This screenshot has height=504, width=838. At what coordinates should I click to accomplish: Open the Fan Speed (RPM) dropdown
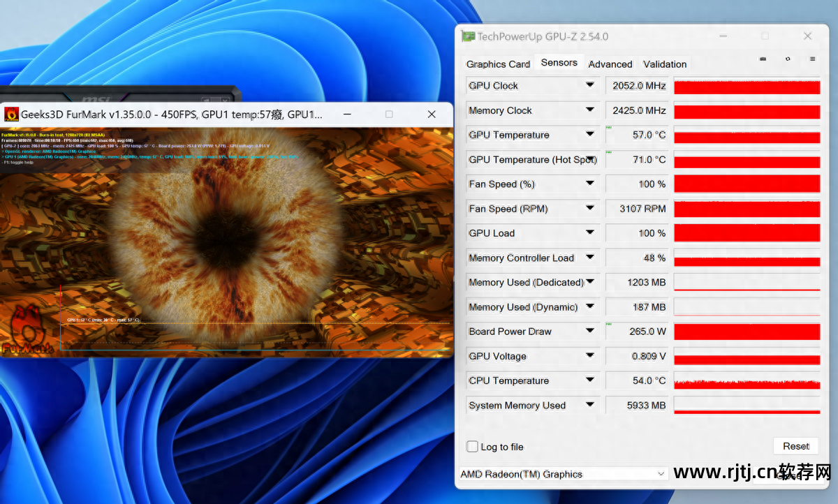tap(590, 208)
